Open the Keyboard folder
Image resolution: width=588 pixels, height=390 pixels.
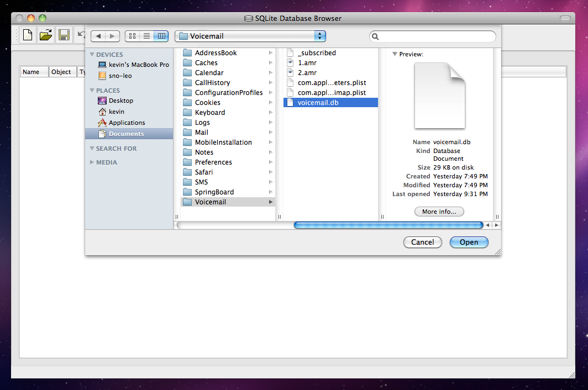(x=228, y=113)
